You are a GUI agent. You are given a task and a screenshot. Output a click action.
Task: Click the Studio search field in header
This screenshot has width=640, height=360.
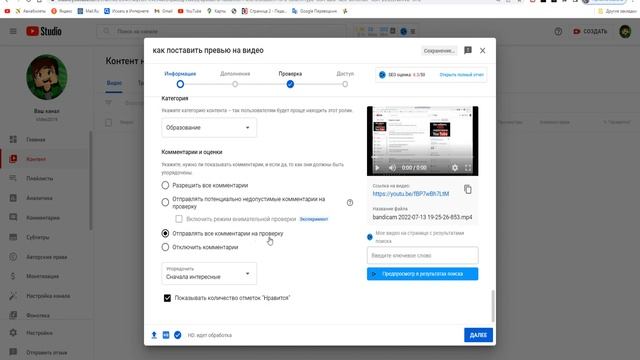tap(222, 31)
